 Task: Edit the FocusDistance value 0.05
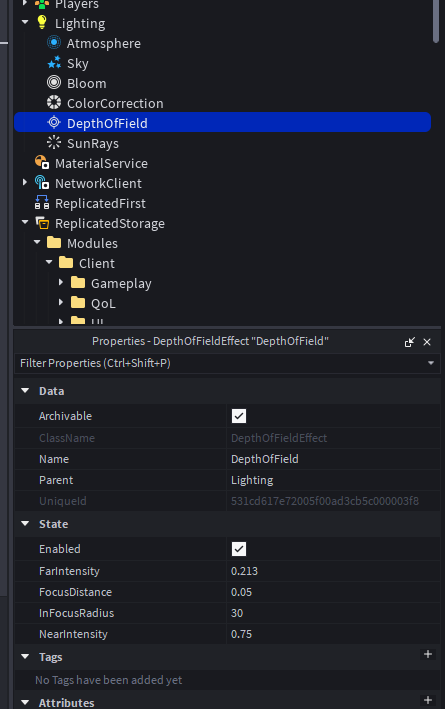click(333, 592)
